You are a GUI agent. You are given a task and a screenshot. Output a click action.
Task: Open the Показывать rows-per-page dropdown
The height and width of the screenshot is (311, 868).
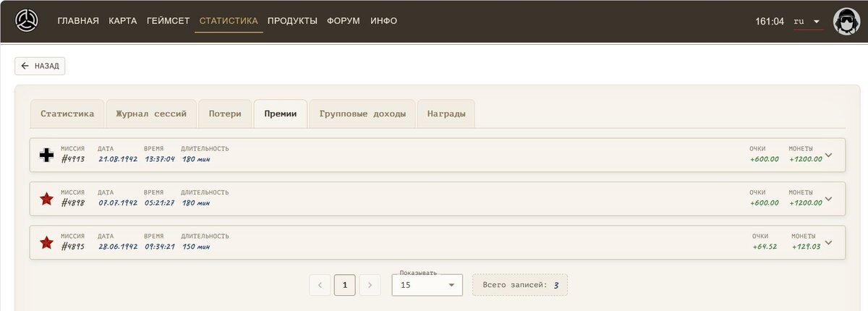[x=427, y=285]
